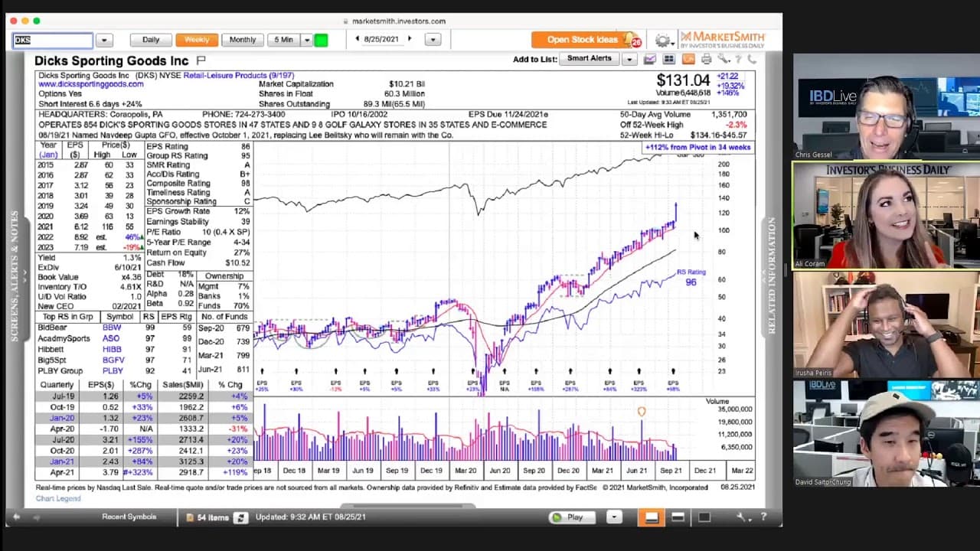This screenshot has height=551, width=980.
Task: Click the $131.04 price quote
Action: pos(683,80)
